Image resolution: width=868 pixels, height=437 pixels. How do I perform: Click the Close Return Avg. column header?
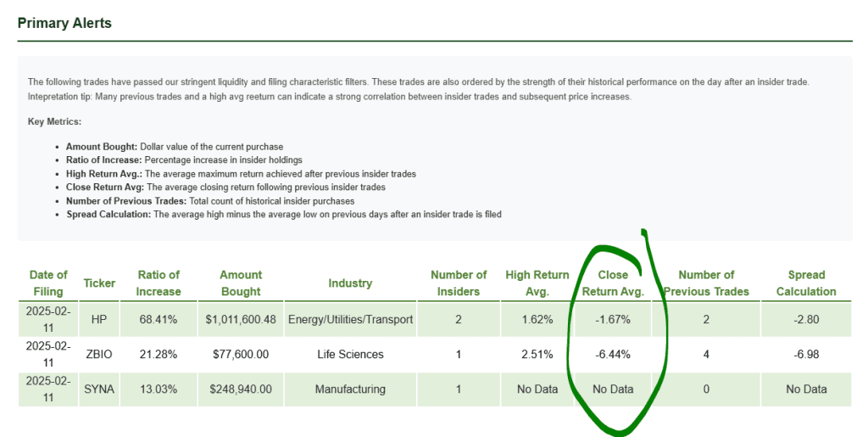click(x=613, y=283)
